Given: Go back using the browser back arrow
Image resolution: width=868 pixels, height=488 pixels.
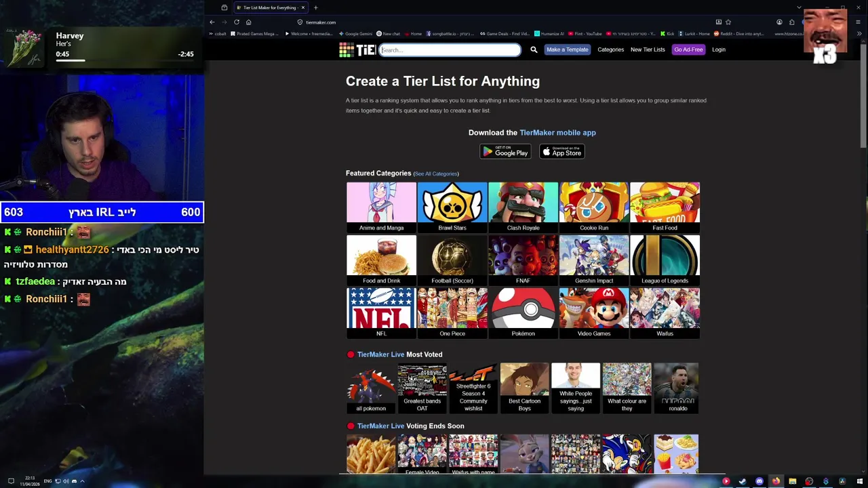Looking at the screenshot, I should pos(212,22).
